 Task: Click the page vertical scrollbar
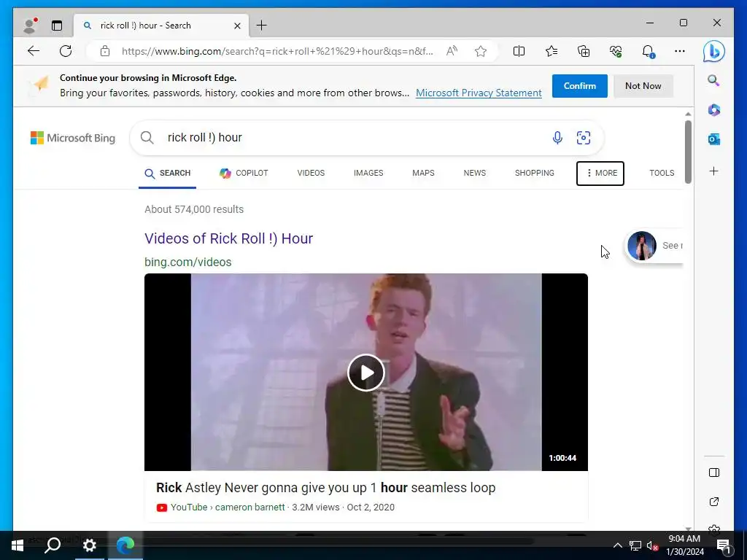point(688,152)
